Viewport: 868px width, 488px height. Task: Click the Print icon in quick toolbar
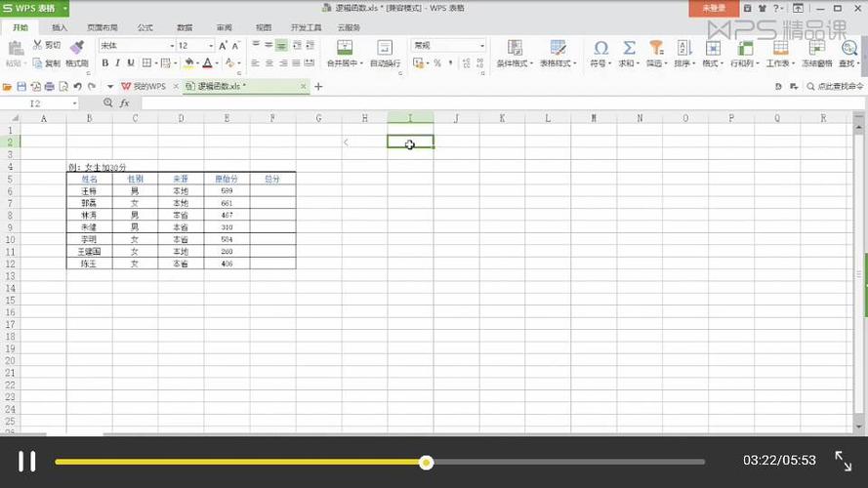[49, 86]
